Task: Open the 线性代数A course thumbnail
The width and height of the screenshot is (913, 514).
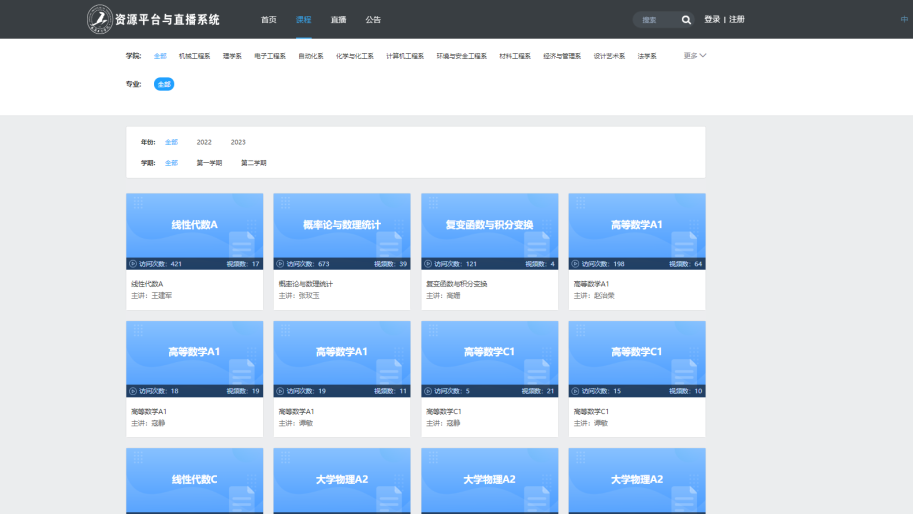Action: (x=194, y=231)
